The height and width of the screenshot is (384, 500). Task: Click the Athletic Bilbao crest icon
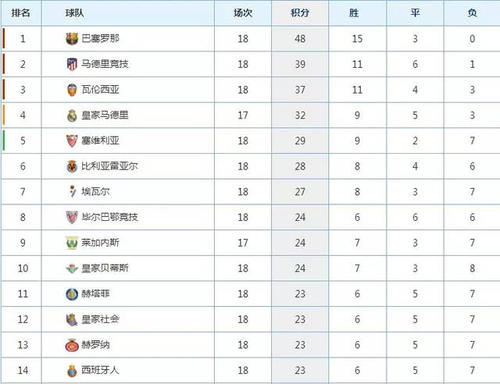coord(72,217)
